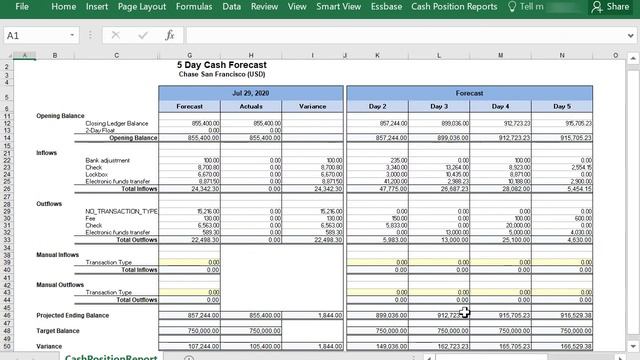The image size is (640, 360).
Task: Click vertical scrollbar up arrow
Action: (633, 58)
